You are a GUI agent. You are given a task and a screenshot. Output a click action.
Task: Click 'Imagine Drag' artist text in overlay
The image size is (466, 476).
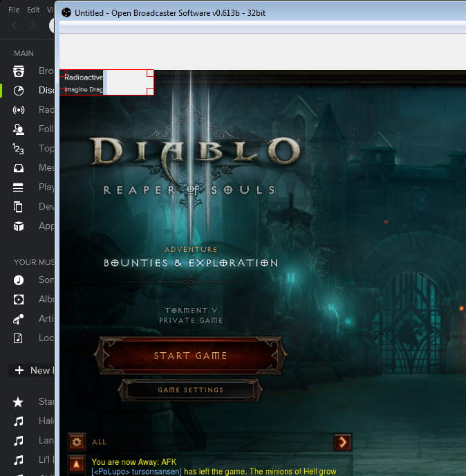[84, 89]
